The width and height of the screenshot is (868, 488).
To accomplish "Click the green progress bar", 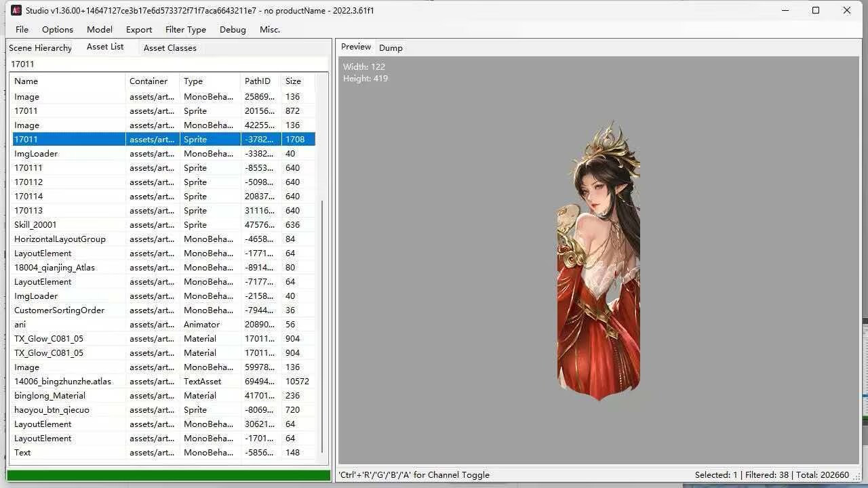I will point(169,475).
